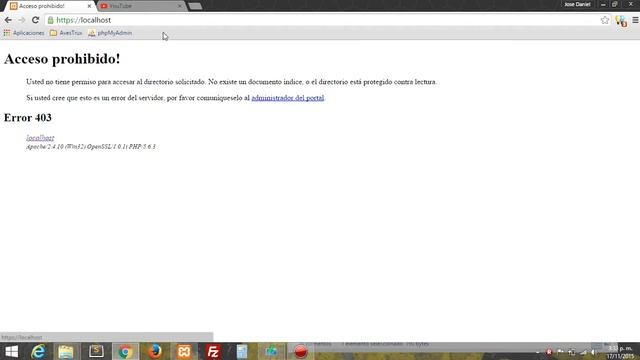Open Sublime Text from the taskbar
This screenshot has width=640, height=360.
point(96,351)
